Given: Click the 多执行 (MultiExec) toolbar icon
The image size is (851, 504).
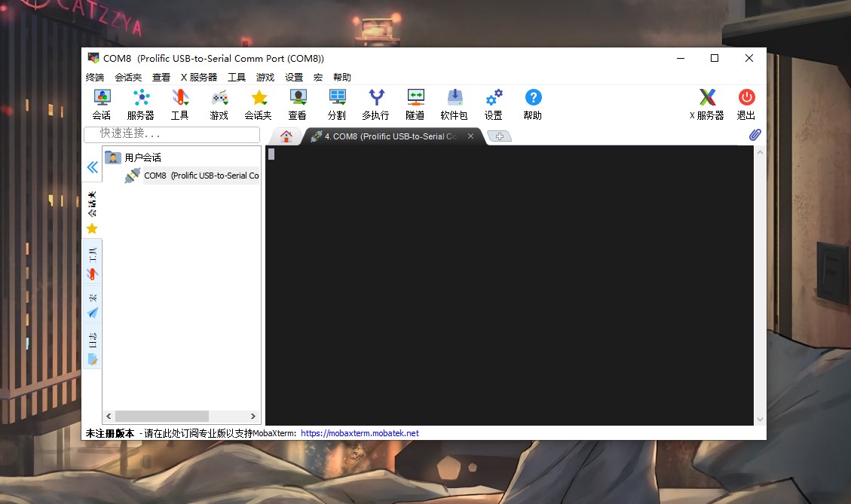Looking at the screenshot, I should coord(375,105).
